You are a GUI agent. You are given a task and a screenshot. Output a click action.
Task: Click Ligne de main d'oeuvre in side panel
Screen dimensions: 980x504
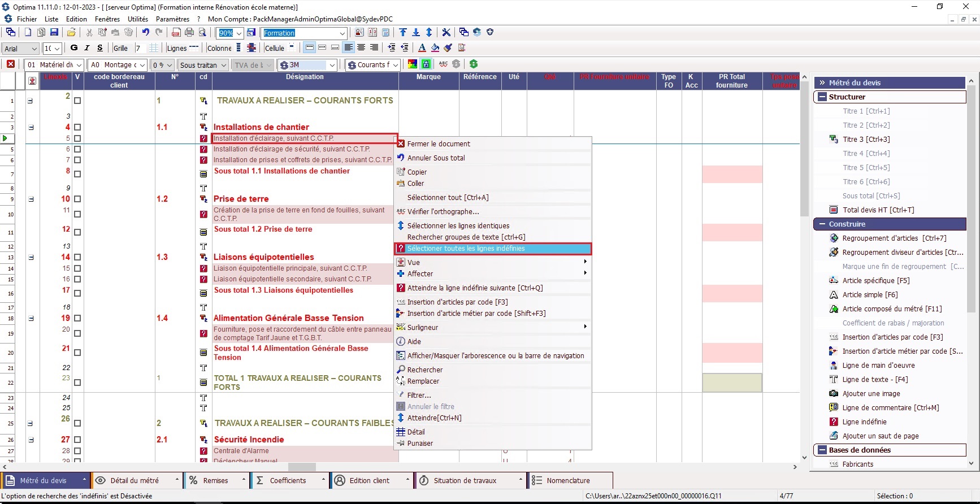point(878,366)
